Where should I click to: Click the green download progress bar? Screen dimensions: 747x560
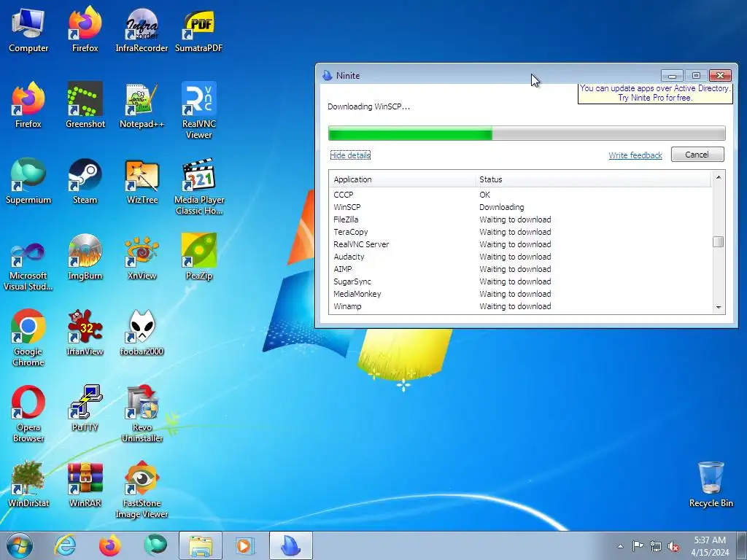click(x=527, y=133)
